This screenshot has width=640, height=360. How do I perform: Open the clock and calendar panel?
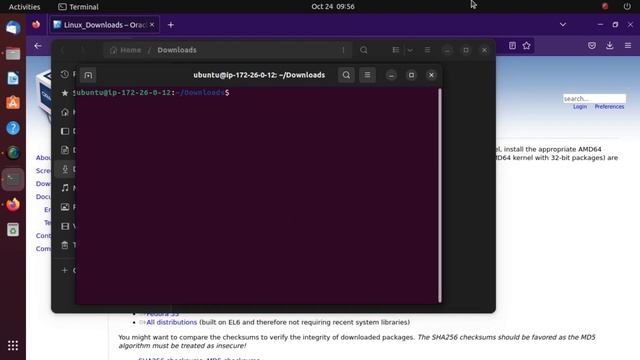pos(333,7)
